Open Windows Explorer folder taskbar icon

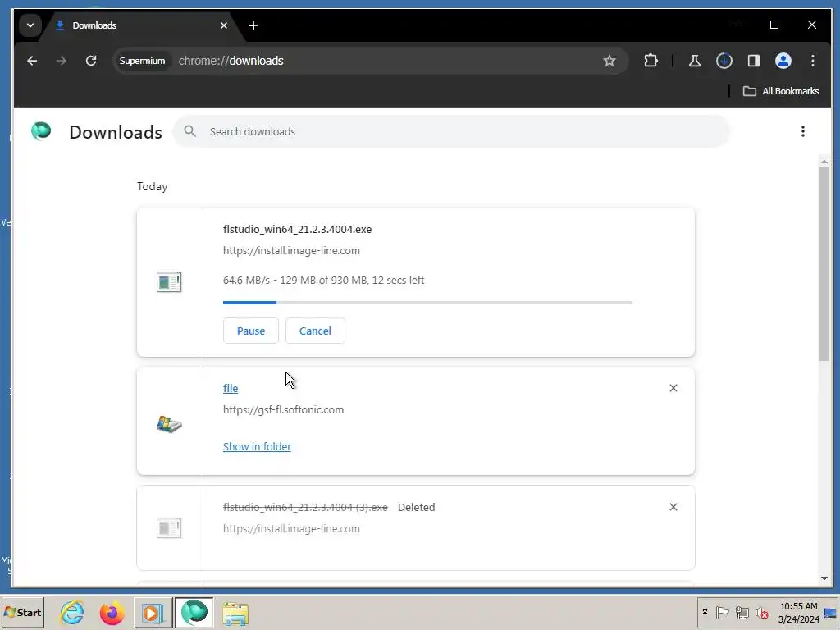(x=235, y=613)
